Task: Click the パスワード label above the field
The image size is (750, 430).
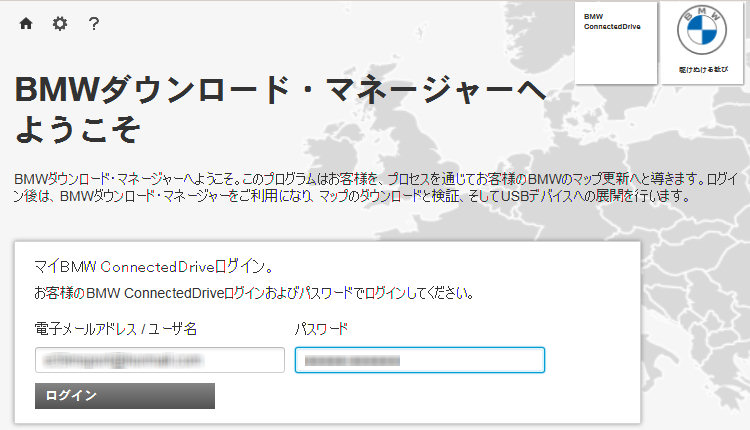Action: [321, 329]
